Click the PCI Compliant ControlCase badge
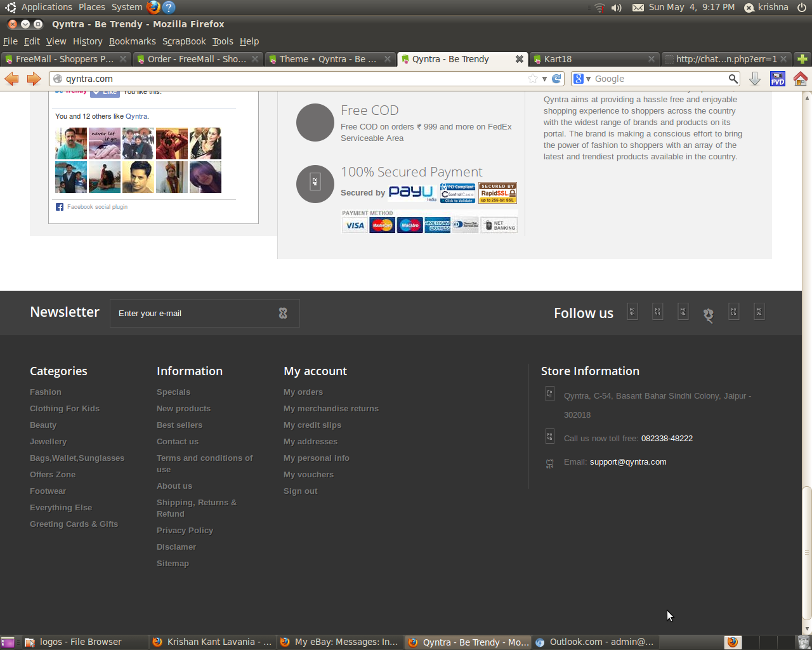 pos(457,193)
